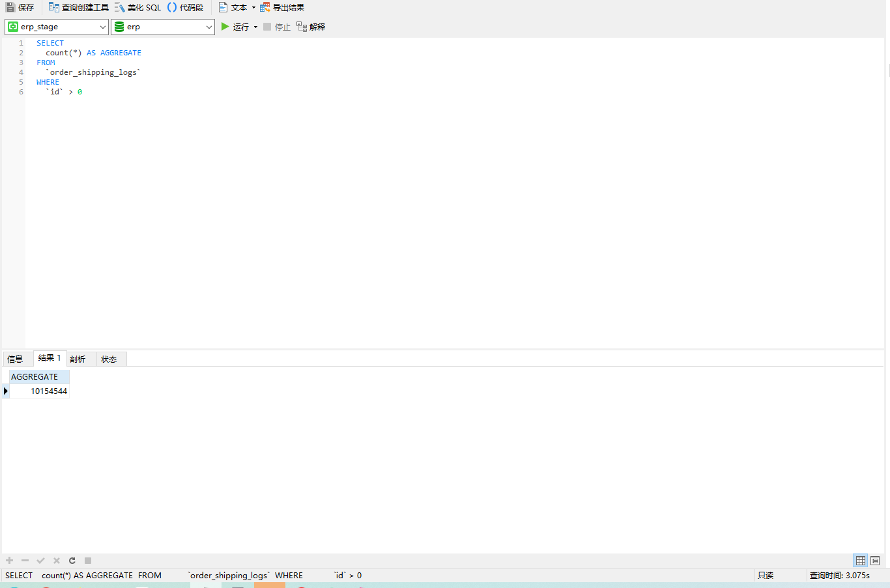Switch to grid view
The image size is (890, 588).
click(861, 561)
